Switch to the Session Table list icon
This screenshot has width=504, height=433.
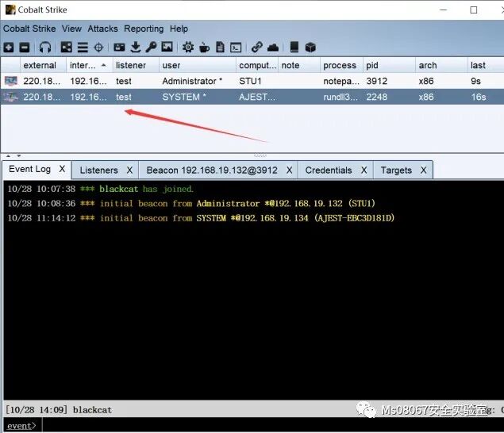tap(83, 48)
